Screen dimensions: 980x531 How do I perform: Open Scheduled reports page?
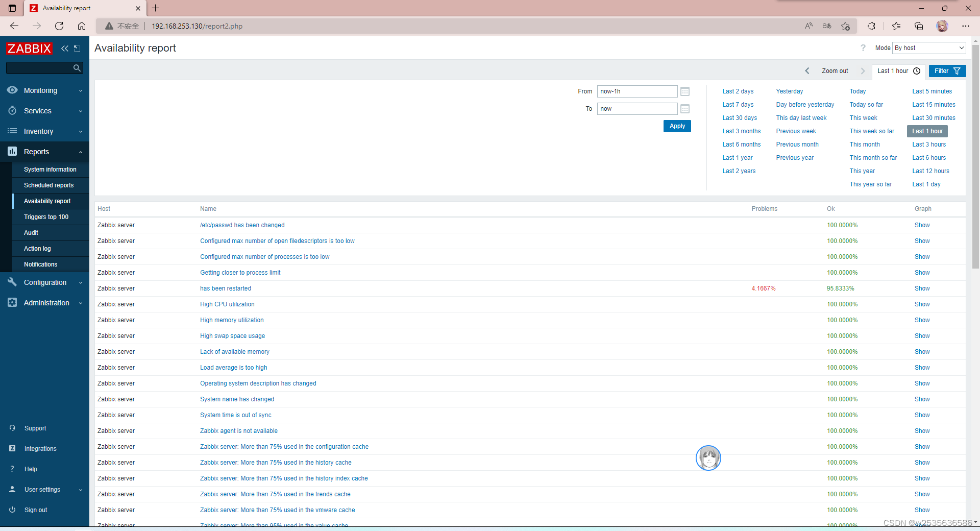click(49, 185)
